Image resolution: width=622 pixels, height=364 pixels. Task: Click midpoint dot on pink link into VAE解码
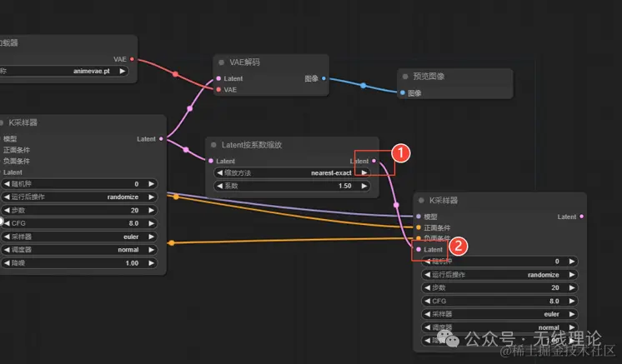(x=189, y=108)
